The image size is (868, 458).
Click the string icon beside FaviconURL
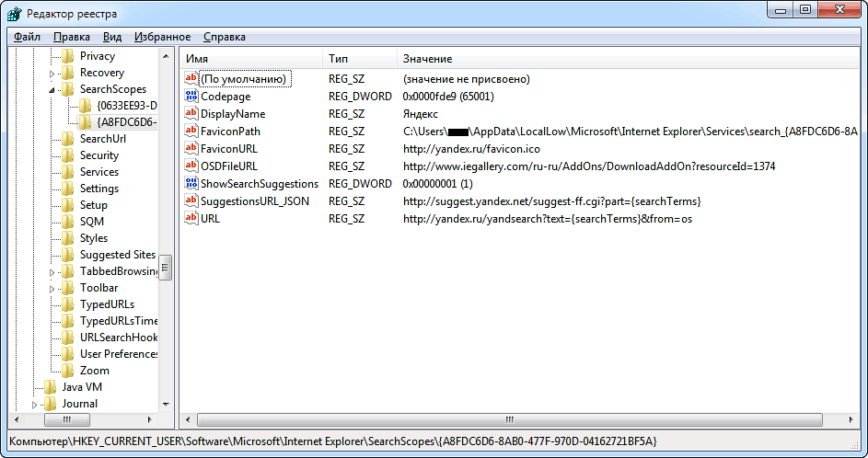pos(191,148)
